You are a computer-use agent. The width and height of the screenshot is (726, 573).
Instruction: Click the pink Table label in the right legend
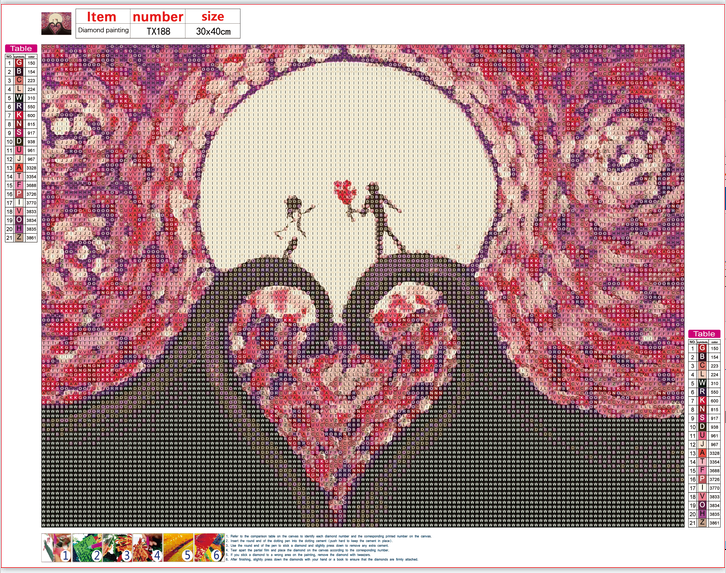tap(704, 333)
